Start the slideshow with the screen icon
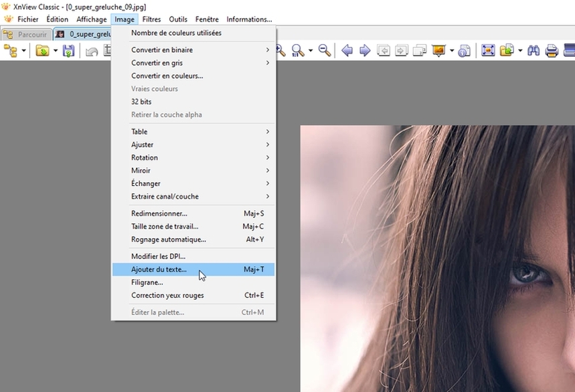 pyautogui.click(x=440, y=50)
